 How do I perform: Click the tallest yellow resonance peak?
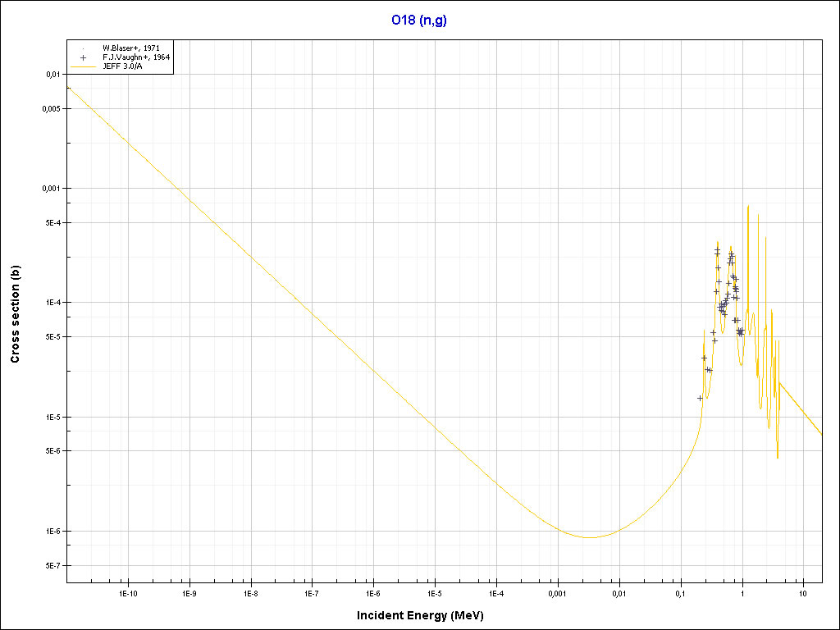point(747,206)
